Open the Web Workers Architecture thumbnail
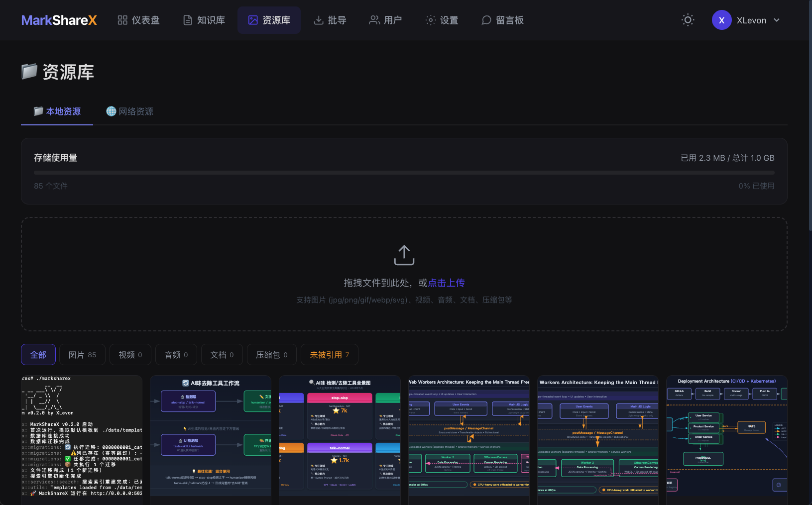 pos(468,440)
